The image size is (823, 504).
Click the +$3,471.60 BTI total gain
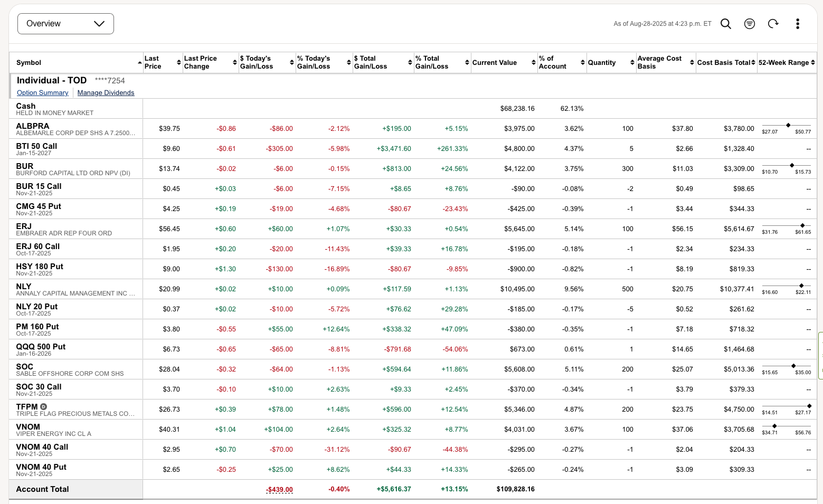(x=394, y=149)
